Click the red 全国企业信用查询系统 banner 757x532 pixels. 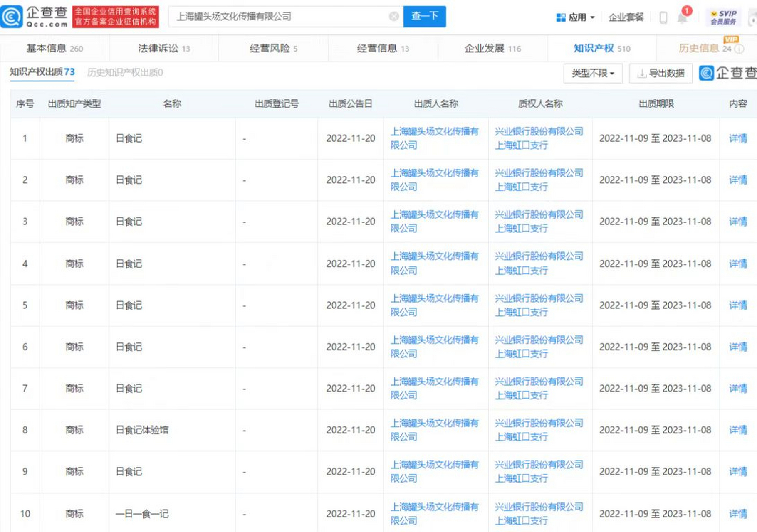tap(116, 17)
